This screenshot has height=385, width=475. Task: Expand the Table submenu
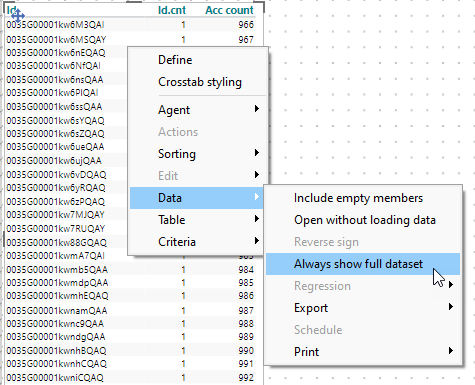point(198,220)
